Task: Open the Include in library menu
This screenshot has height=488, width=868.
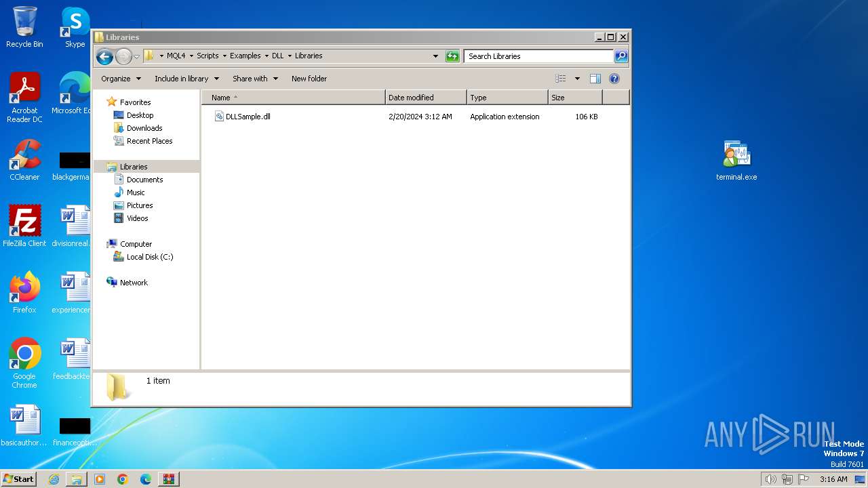Action: pos(186,79)
